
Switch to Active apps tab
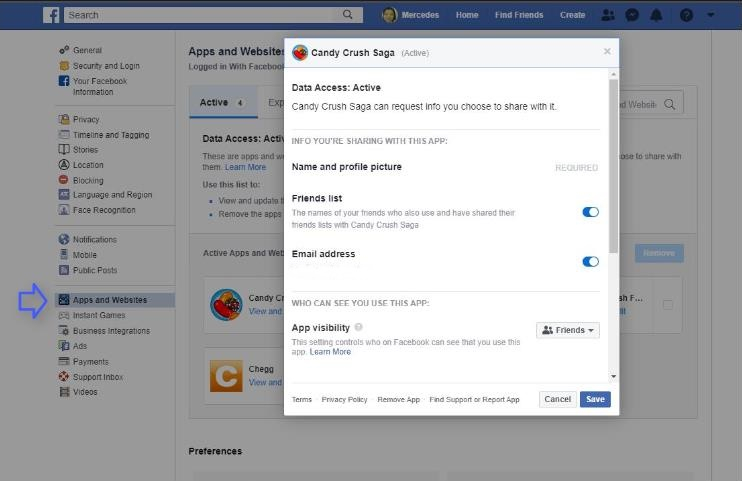221,103
